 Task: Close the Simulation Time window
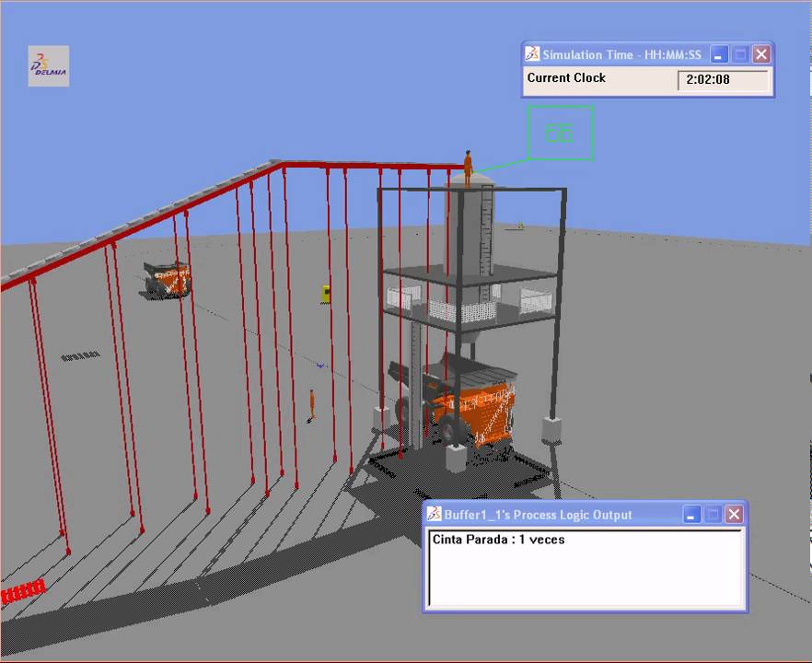(760, 54)
